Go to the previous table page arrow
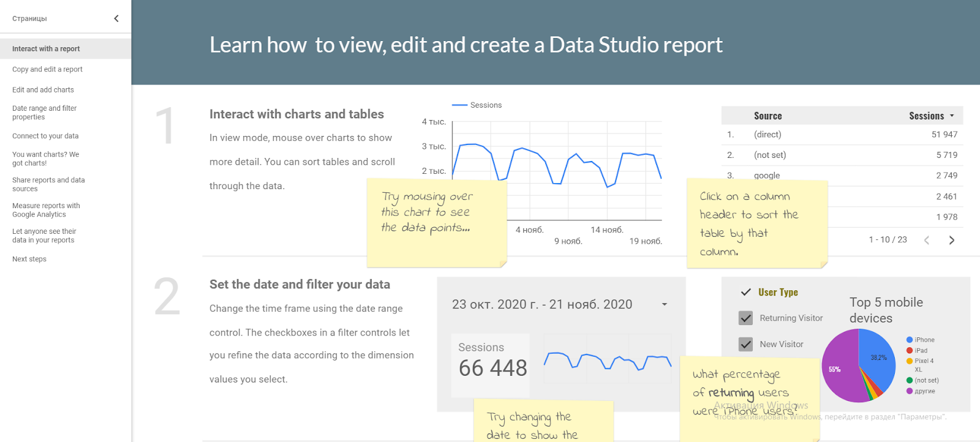This screenshot has width=980, height=442. (927, 240)
